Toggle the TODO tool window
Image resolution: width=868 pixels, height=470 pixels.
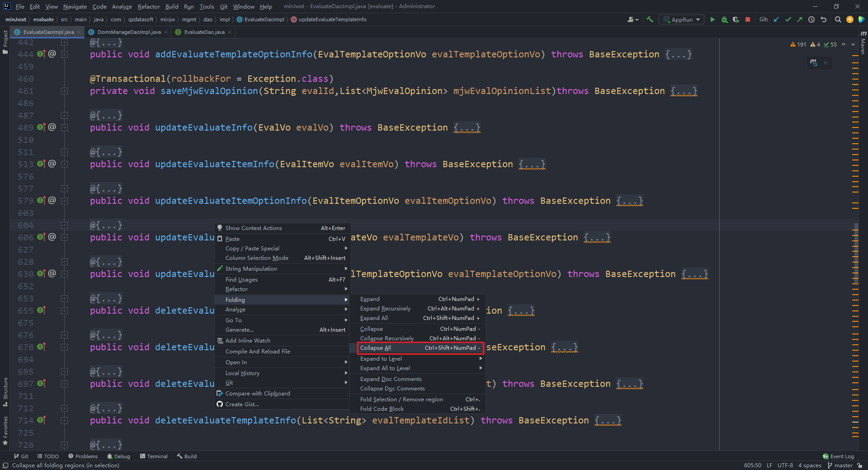tap(48, 456)
